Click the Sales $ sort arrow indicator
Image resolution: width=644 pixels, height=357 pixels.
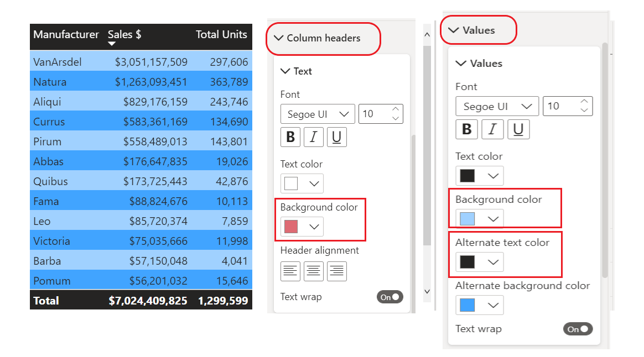(112, 44)
